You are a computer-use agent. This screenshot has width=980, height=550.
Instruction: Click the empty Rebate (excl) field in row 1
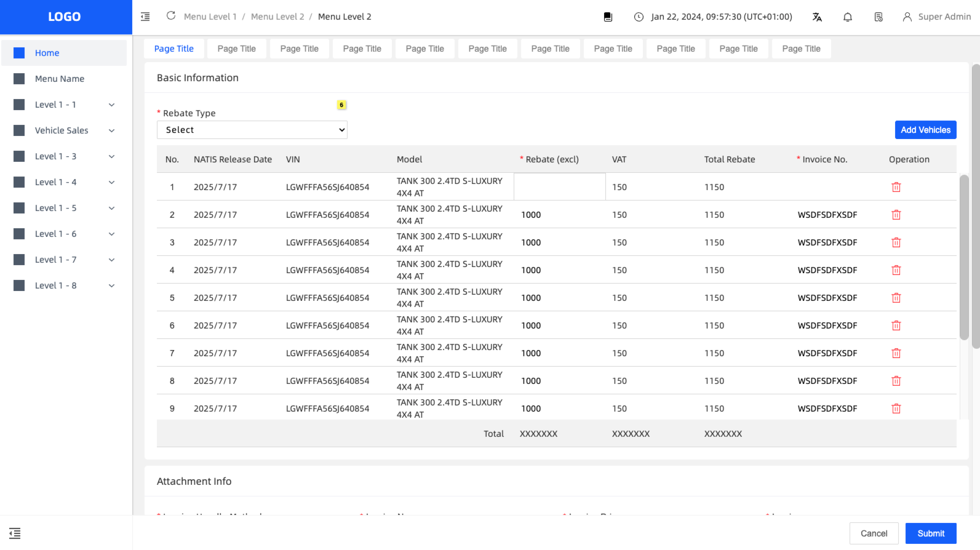pos(560,187)
